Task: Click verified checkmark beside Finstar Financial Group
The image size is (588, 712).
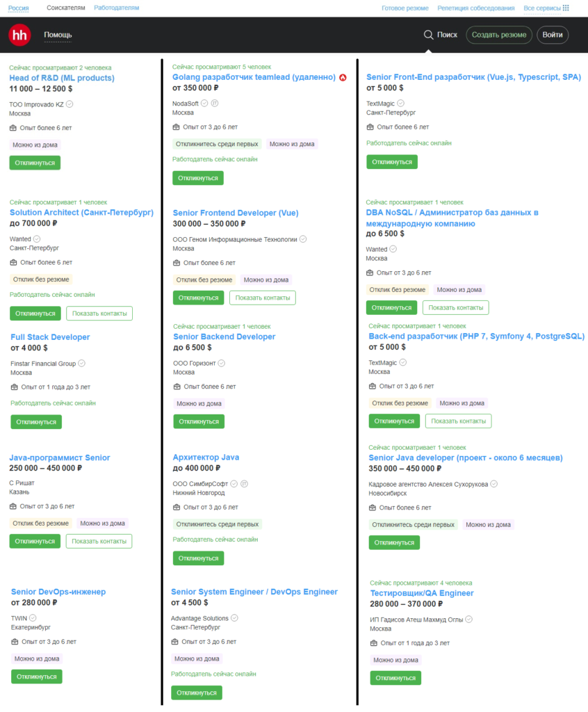Action: (x=81, y=363)
